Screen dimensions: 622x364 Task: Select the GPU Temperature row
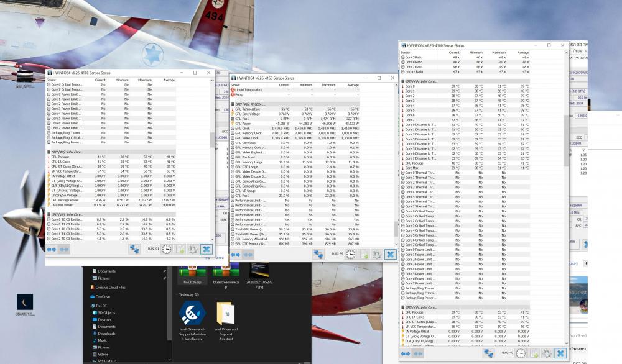(294, 109)
